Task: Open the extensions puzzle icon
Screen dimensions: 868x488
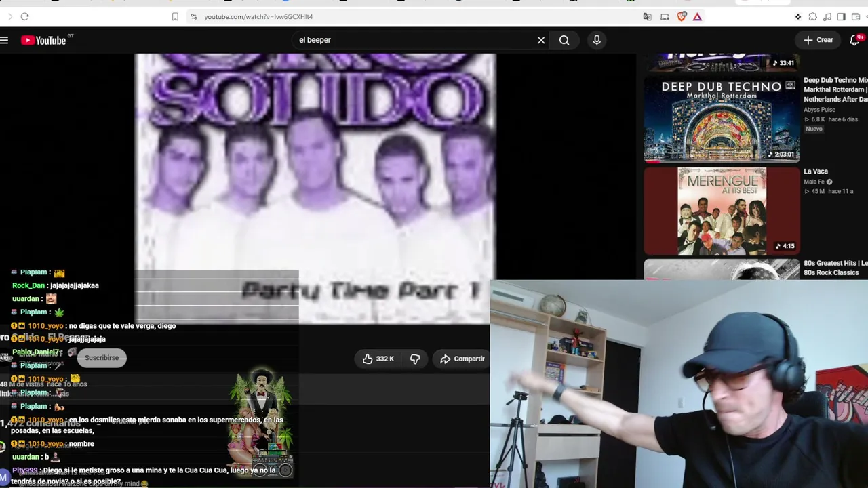Action: pyautogui.click(x=812, y=16)
